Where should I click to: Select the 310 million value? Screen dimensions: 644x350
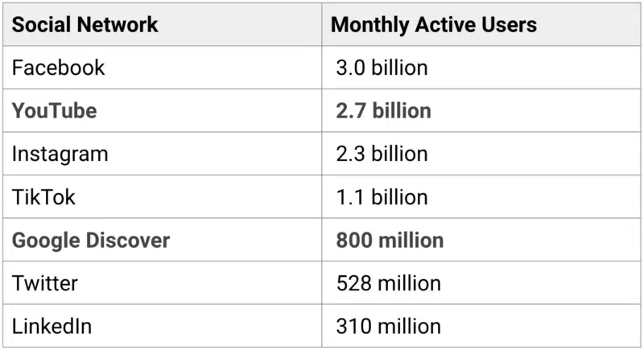389,326
